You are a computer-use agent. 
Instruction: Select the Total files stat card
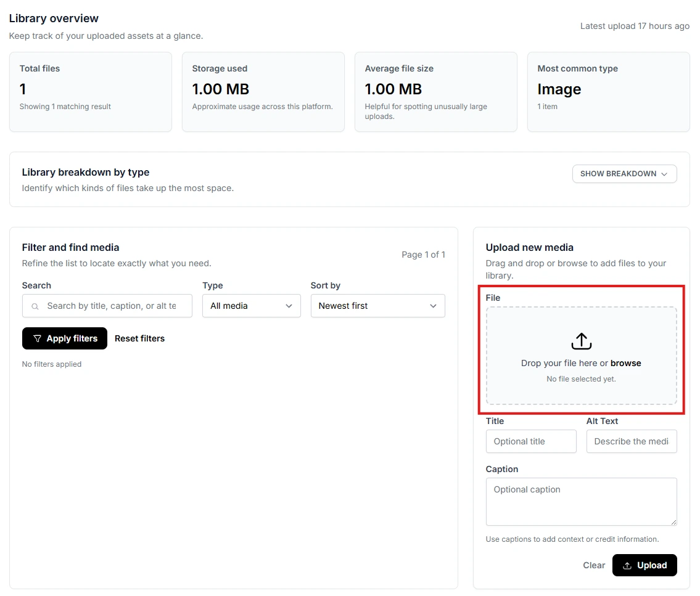click(x=90, y=91)
